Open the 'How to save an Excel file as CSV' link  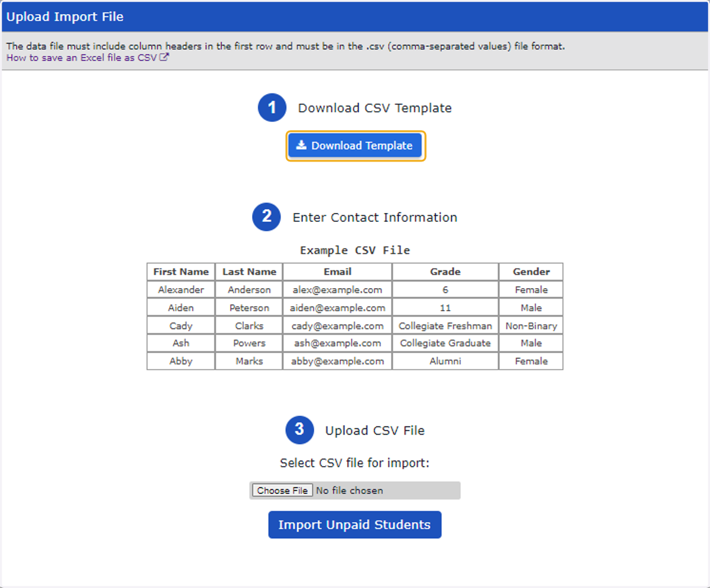[82, 58]
